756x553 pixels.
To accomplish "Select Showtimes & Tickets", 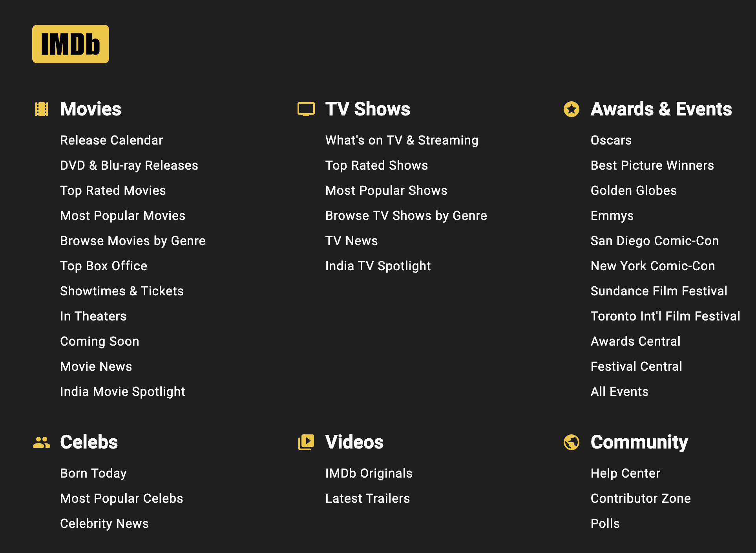I will [122, 291].
